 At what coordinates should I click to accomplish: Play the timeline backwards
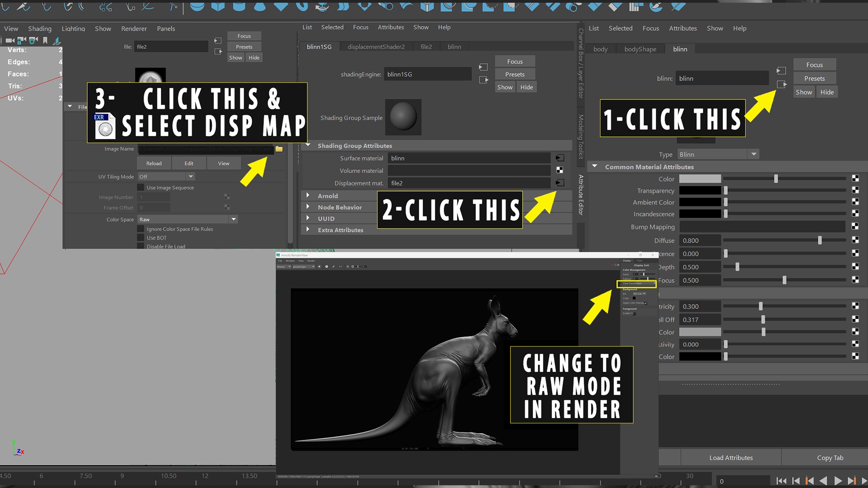[824, 481]
